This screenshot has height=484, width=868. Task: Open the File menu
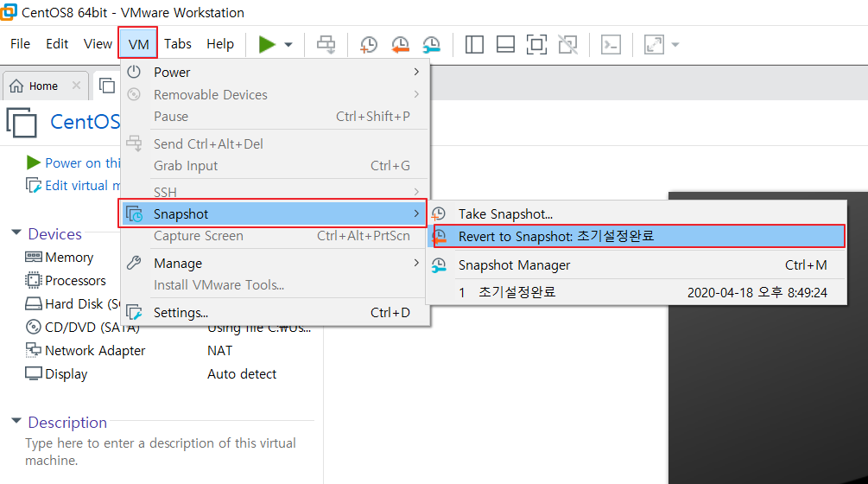click(x=20, y=44)
